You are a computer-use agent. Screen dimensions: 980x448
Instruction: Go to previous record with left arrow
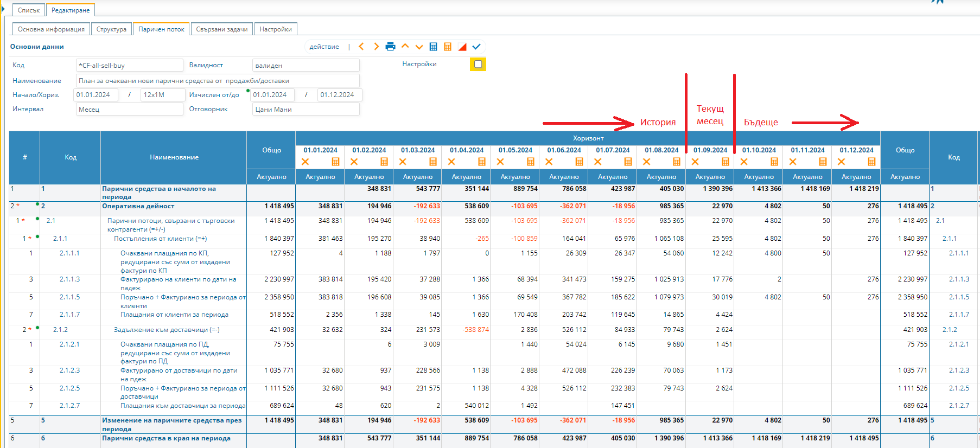point(361,47)
